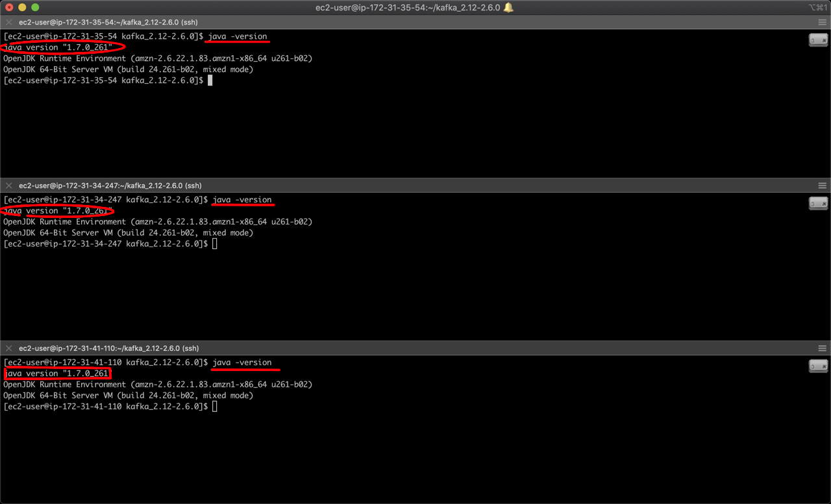Click the bell icon in the window title

point(508,7)
